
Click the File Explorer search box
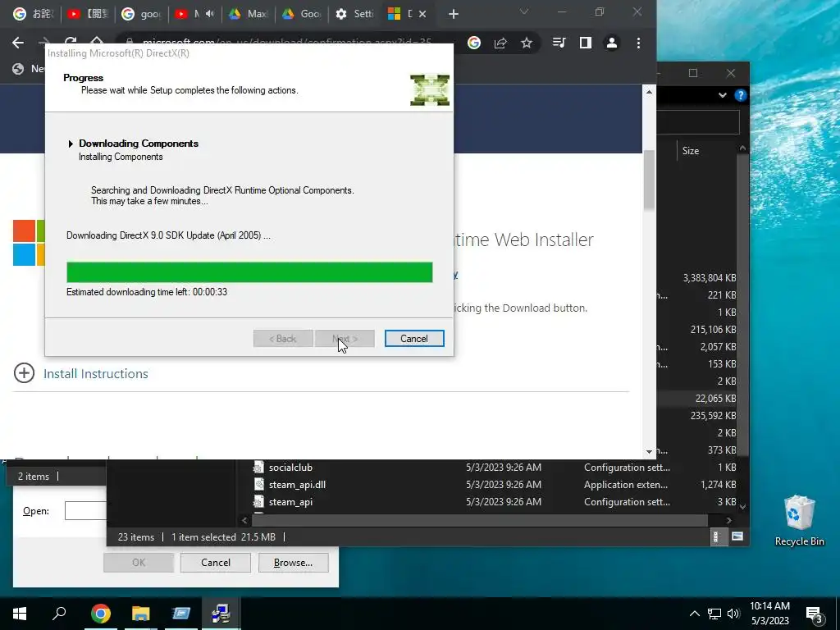(x=698, y=122)
